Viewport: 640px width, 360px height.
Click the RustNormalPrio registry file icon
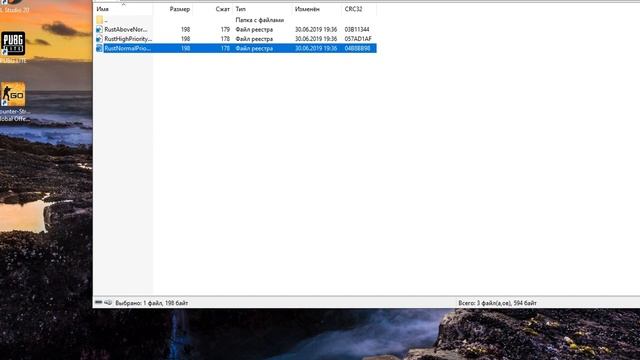point(99,48)
